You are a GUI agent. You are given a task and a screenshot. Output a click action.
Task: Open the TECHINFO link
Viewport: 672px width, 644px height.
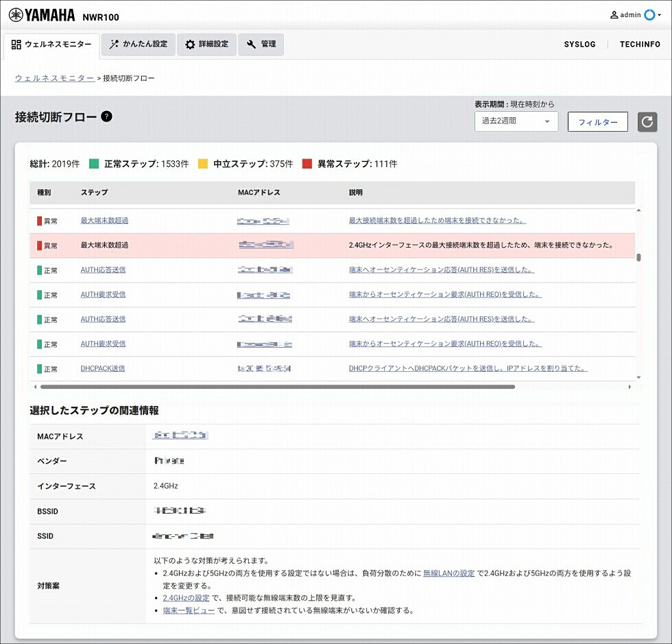pyautogui.click(x=640, y=45)
